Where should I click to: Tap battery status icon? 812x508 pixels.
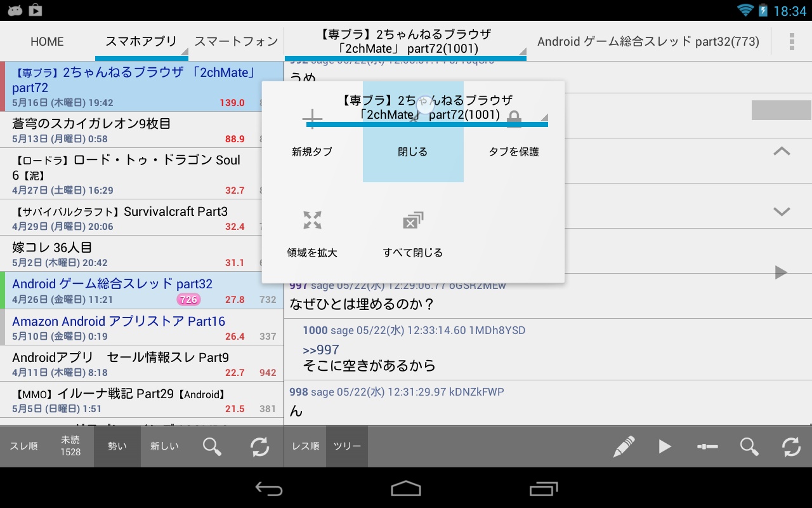763,10
